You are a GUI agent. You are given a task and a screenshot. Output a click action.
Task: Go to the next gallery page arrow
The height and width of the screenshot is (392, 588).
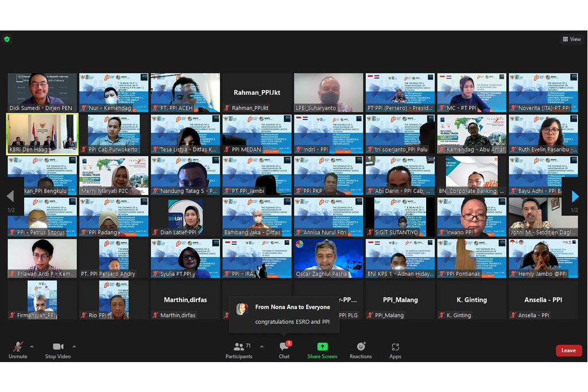575,196
